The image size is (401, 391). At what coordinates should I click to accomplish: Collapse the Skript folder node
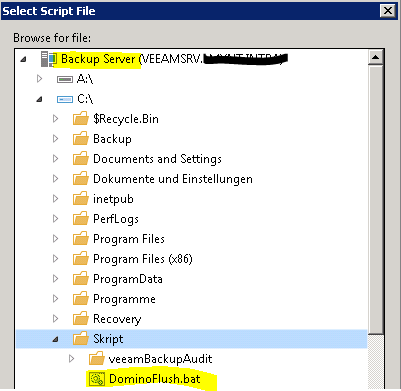click(x=55, y=339)
